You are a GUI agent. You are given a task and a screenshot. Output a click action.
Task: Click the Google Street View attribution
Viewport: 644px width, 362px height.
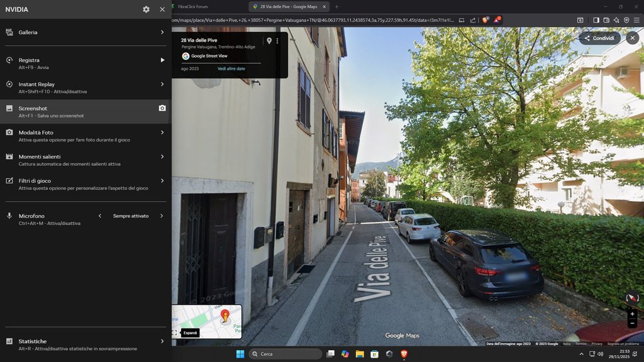[x=204, y=56]
